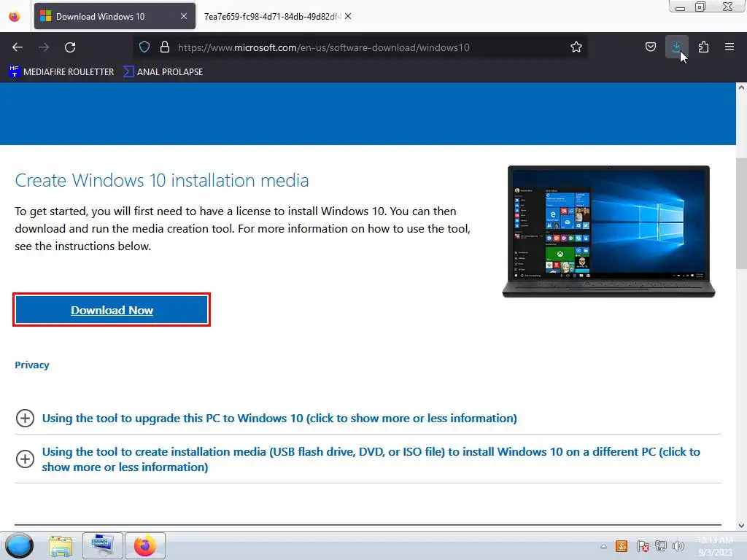The image size is (747, 560).
Task: Show hidden tray icons arrow
Action: pyautogui.click(x=603, y=546)
